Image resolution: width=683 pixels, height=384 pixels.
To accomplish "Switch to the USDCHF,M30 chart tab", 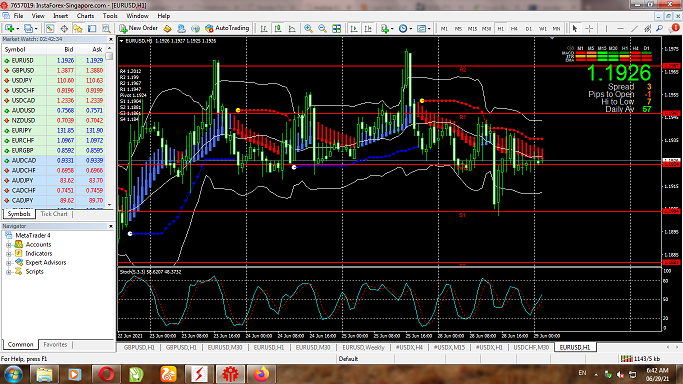I will [531, 347].
